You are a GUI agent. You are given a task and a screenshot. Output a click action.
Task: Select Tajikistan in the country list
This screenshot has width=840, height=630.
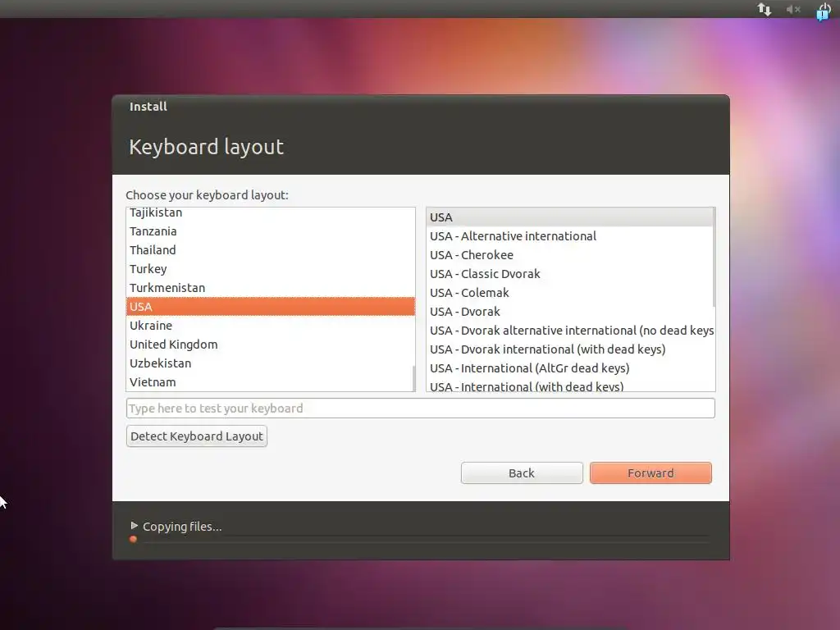[x=271, y=212]
